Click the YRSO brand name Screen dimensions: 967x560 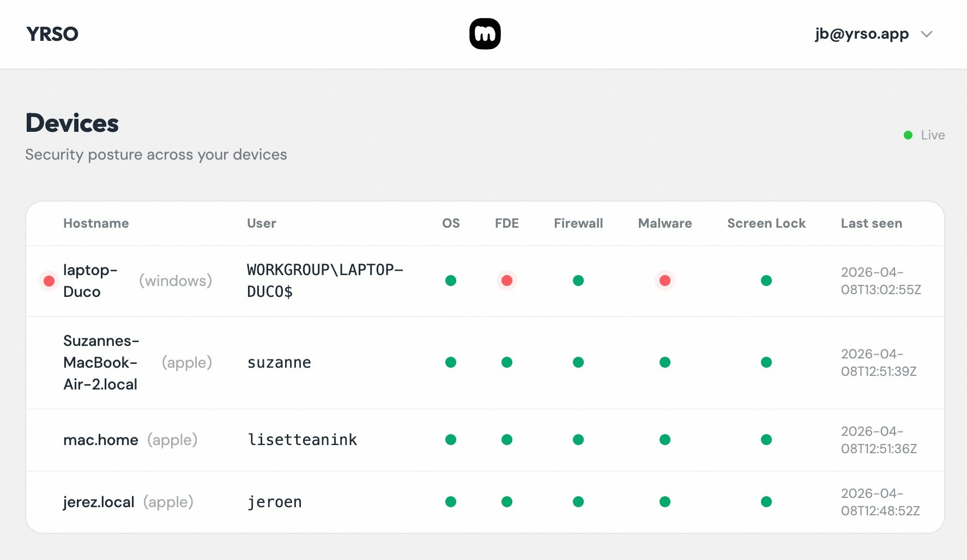[52, 34]
